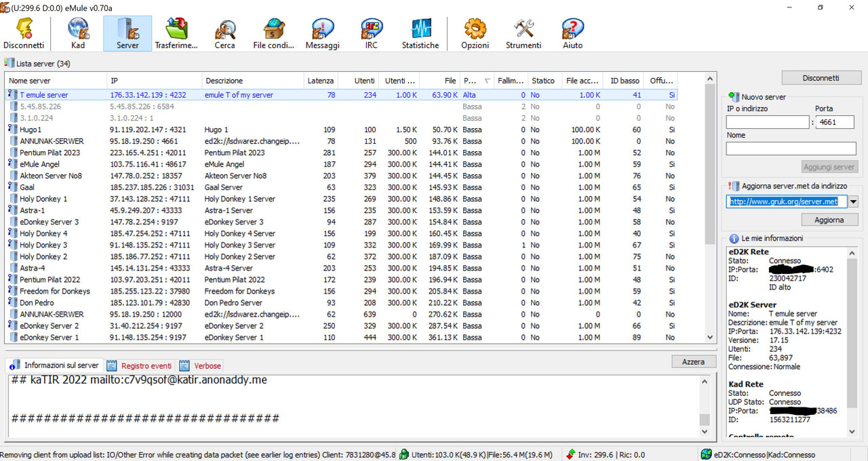Open the server.met address dropdown arrow

click(853, 201)
